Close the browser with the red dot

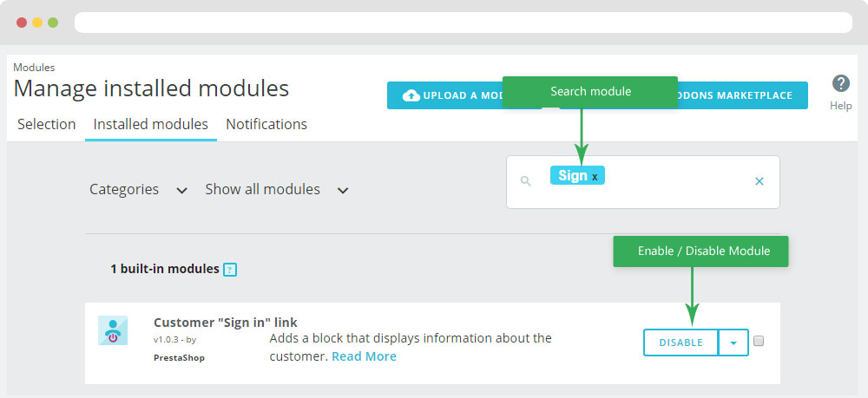22,23
